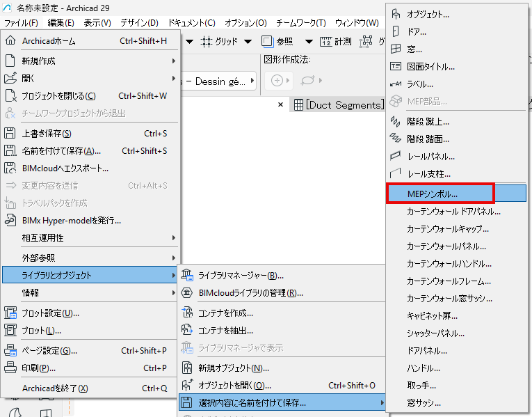The width and height of the screenshot is (532, 417).
Task: Click BIMcloudへエクスポート icon
Action: coord(10,168)
